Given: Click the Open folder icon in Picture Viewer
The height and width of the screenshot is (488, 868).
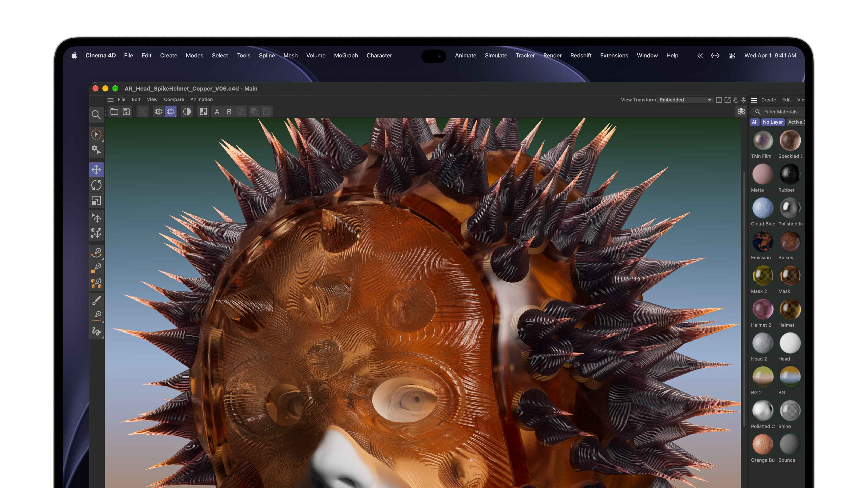Looking at the screenshot, I should (114, 111).
